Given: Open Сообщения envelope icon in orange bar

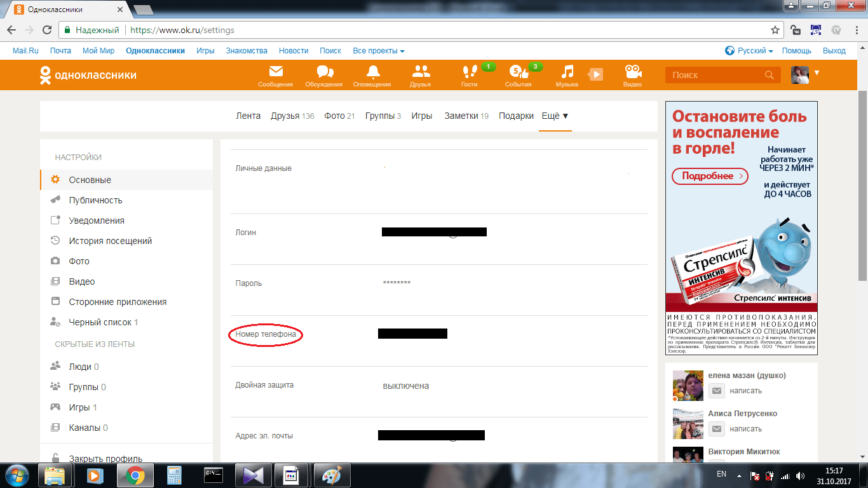Looking at the screenshot, I should (275, 75).
